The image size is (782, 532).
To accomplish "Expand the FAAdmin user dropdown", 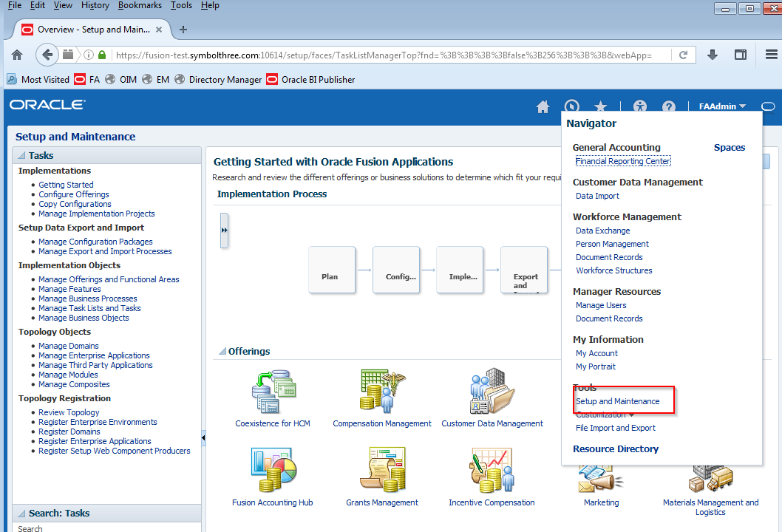I will 722,106.
